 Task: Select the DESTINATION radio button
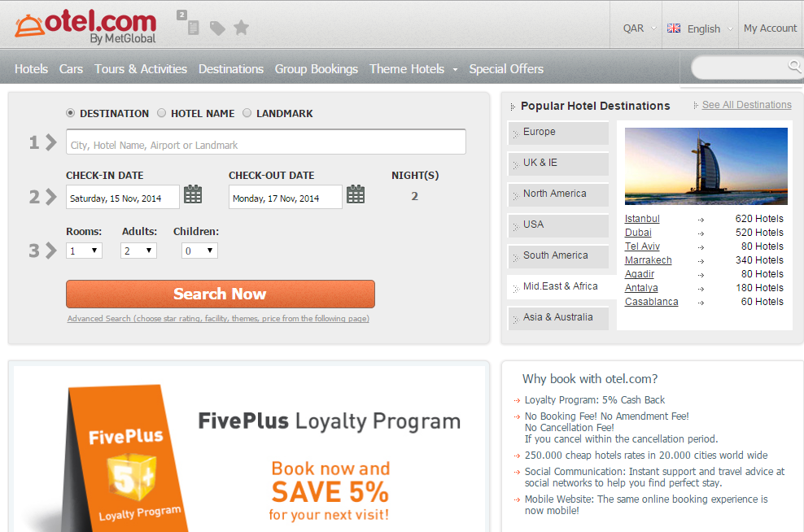coord(70,113)
